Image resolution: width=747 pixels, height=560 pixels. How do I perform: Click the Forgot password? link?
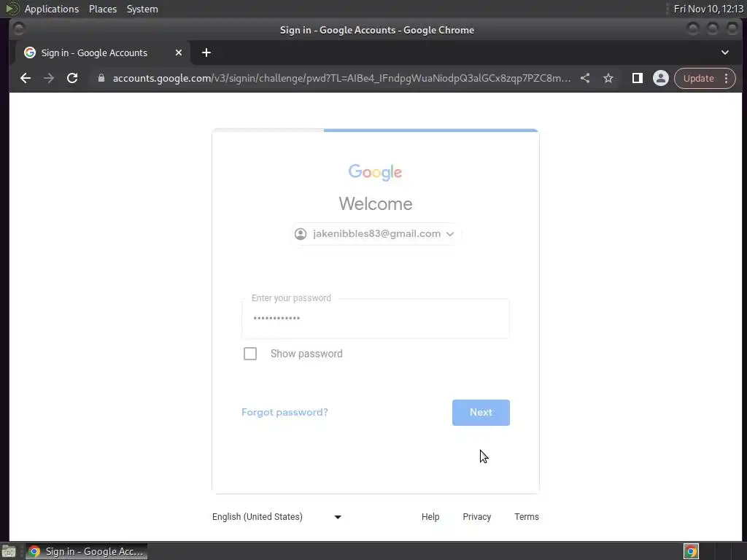285,413
